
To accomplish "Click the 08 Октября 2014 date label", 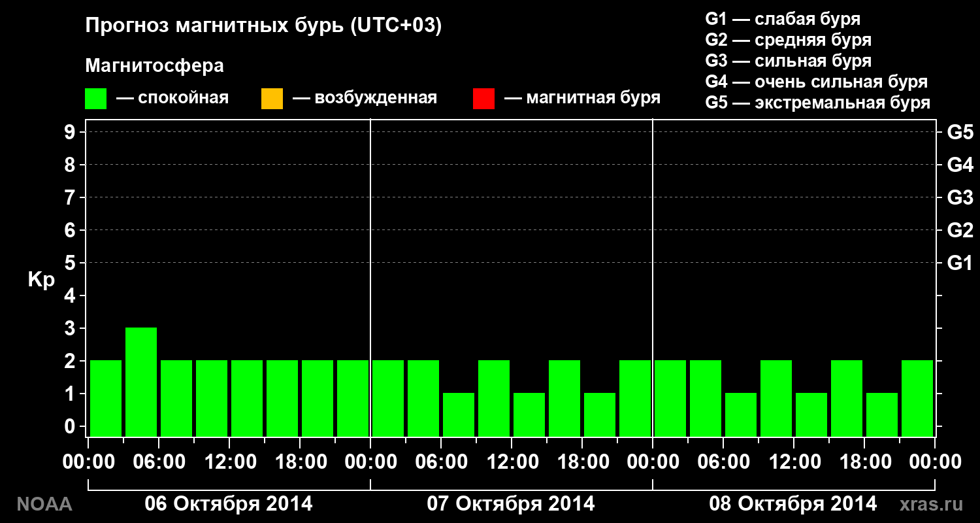I will pos(793,504).
